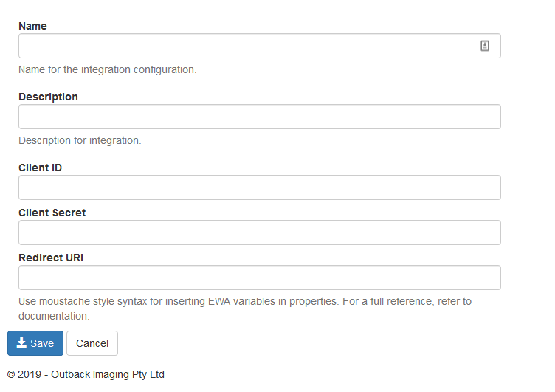The image size is (555, 392).
Task: Click the "Client ID" label
Action: coord(40,168)
